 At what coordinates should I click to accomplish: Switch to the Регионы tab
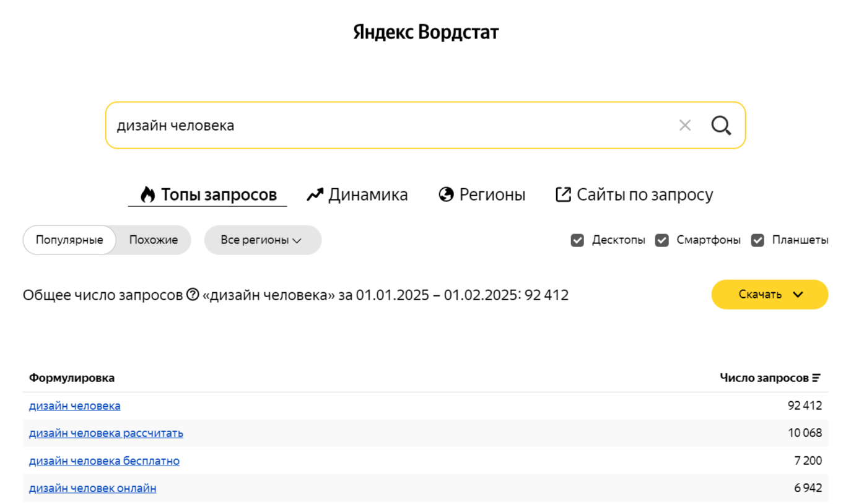click(x=482, y=194)
